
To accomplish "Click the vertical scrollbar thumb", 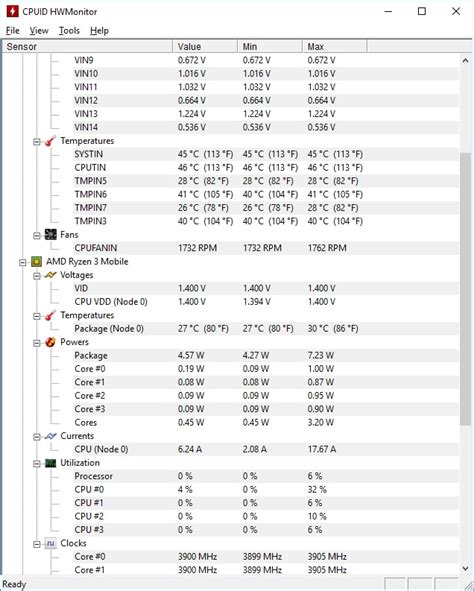I will pyautogui.click(x=465, y=289).
